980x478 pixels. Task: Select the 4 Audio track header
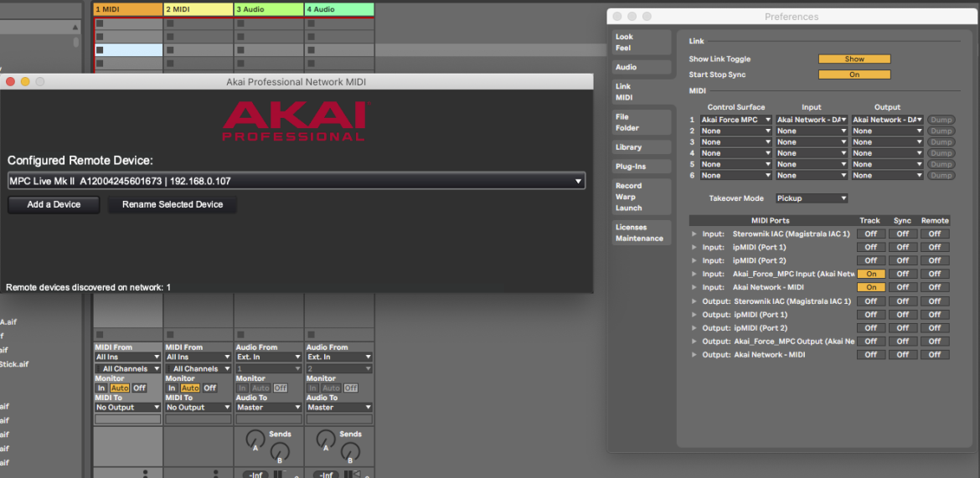(339, 9)
